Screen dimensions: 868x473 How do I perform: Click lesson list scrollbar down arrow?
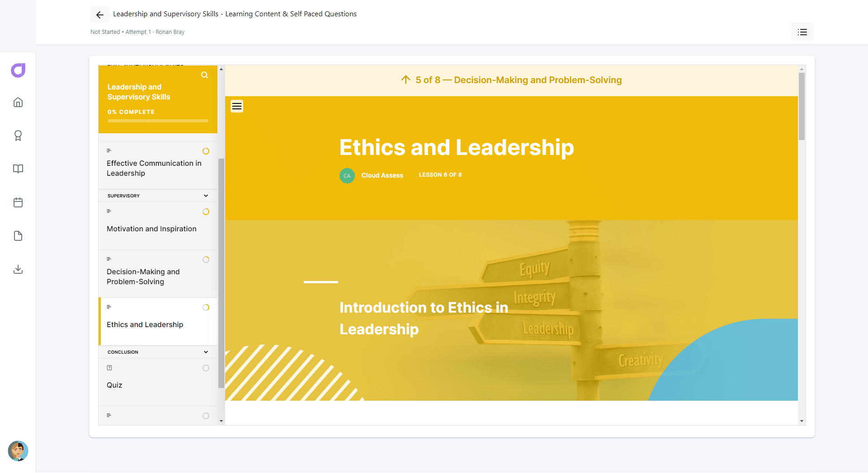tap(221, 421)
